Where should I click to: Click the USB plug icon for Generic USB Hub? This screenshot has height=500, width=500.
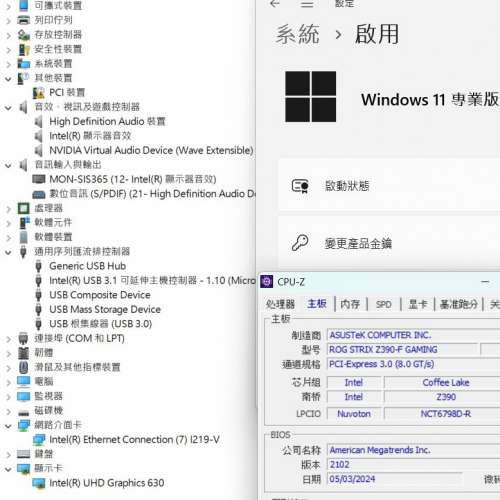click(x=39, y=266)
